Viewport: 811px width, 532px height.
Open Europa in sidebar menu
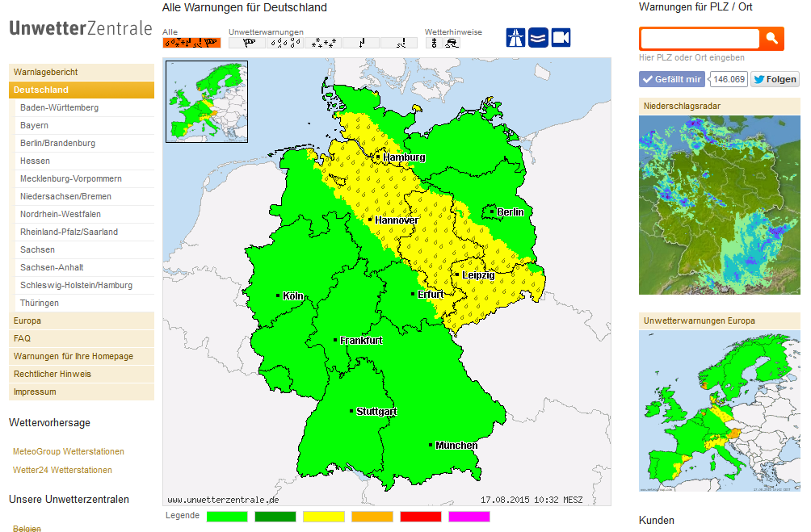point(82,320)
